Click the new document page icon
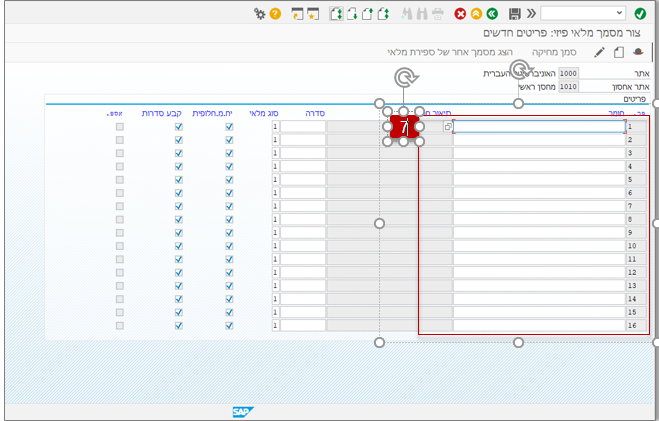 619,52
